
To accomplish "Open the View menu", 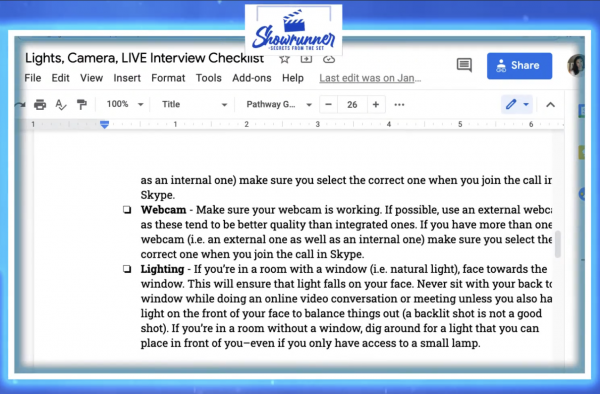I will tap(91, 78).
